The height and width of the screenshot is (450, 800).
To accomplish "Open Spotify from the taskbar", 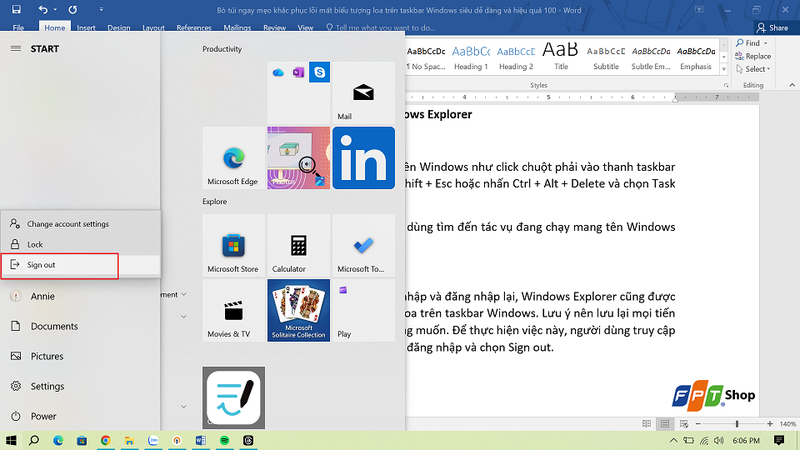I will point(224,440).
